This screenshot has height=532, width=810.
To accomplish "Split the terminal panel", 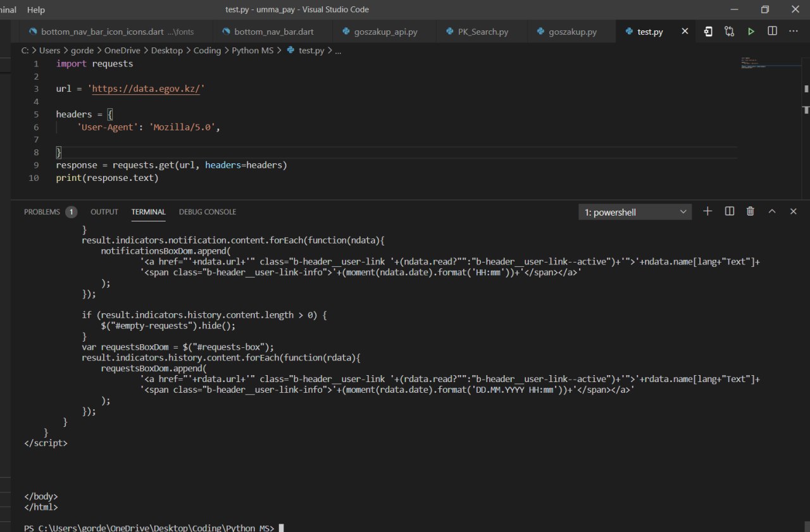I will coord(729,211).
